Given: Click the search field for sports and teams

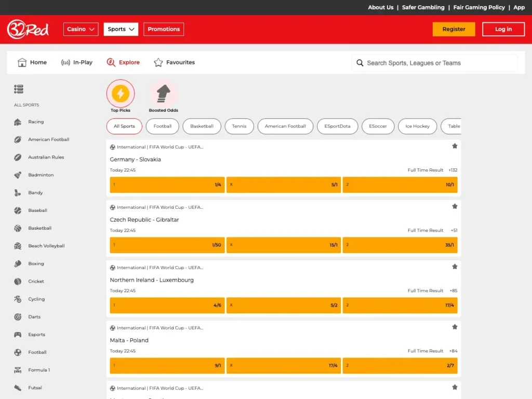Looking at the screenshot, I should click(x=436, y=62).
